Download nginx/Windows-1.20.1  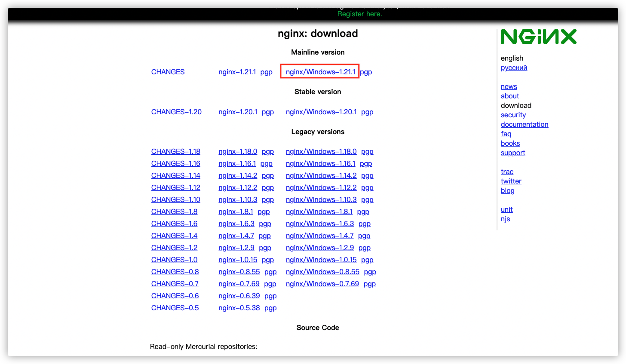(321, 112)
